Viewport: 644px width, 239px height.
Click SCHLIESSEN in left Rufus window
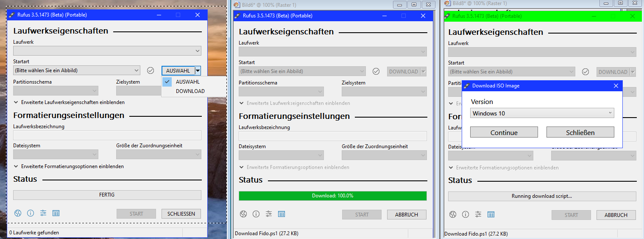(181, 214)
